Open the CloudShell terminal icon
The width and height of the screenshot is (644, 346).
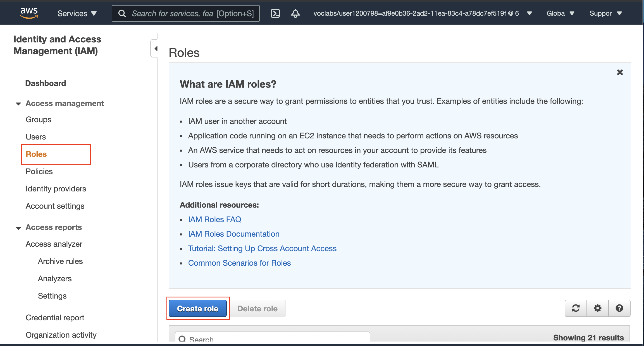point(275,13)
